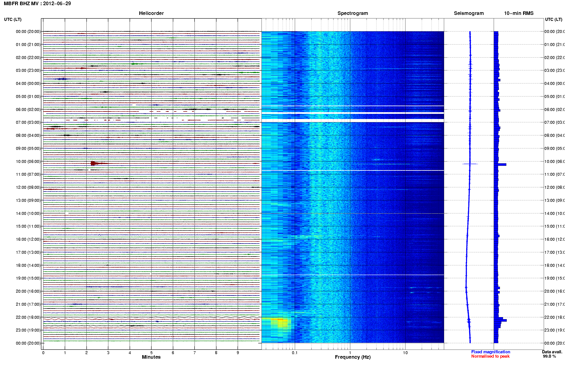Click the '9' tick on the minutes axis
The width and height of the screenshot is (588, 368).
point(238,353)
